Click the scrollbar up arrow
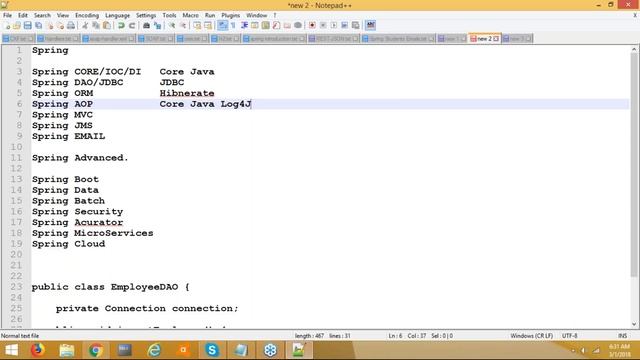 [x=634, y=49]
